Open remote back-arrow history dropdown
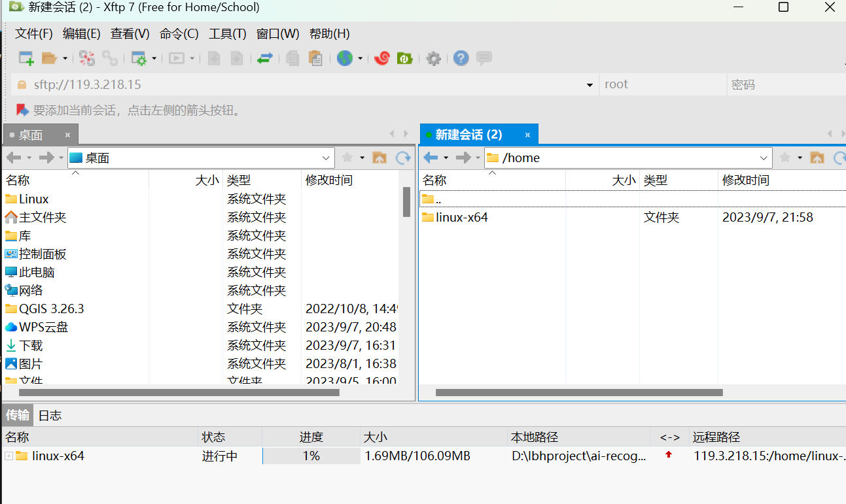The image size is (846, 504). pos(446,158)
